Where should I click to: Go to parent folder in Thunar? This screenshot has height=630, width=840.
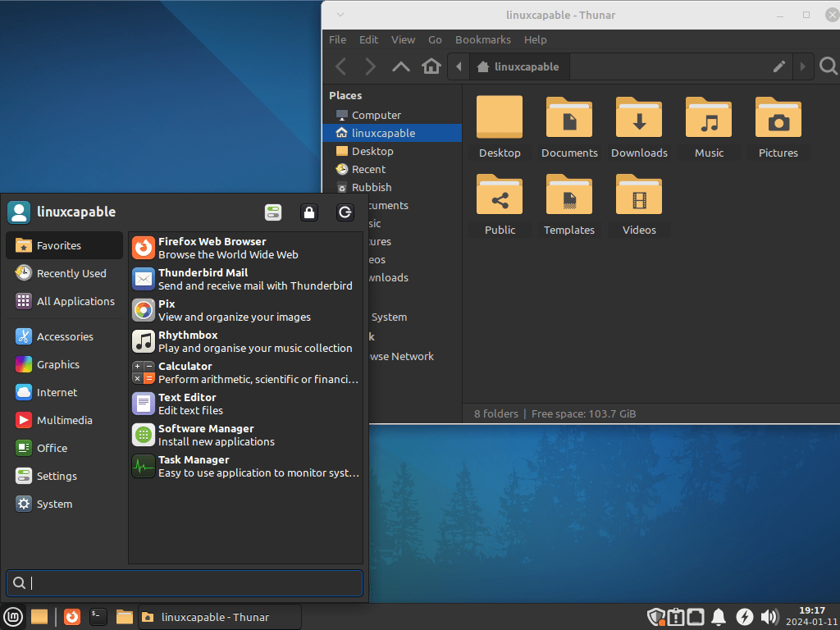[x=400, y=66]
